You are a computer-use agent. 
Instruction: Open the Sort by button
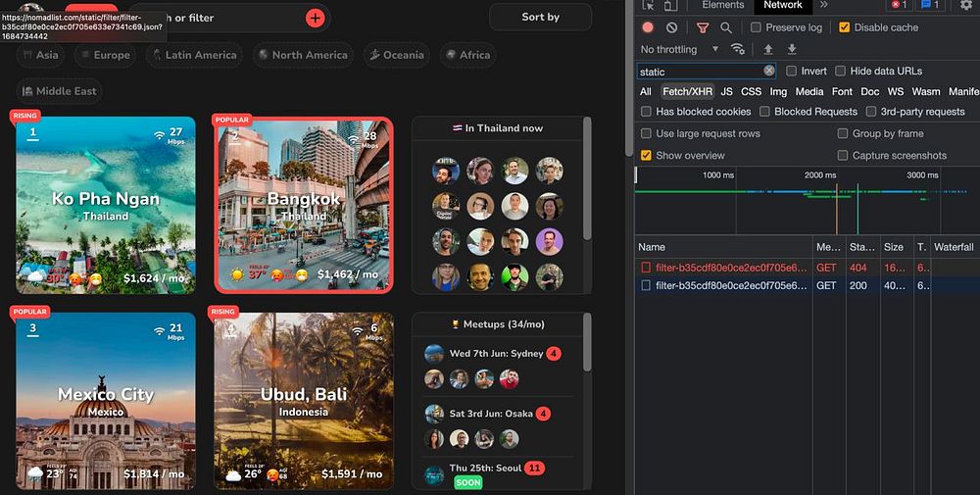tap(541, 17)
